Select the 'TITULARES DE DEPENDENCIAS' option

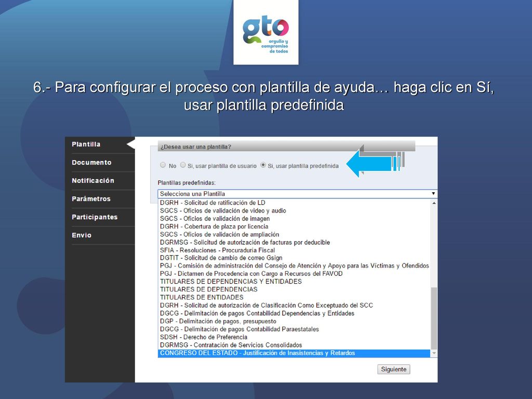click(x=294, y=289)
